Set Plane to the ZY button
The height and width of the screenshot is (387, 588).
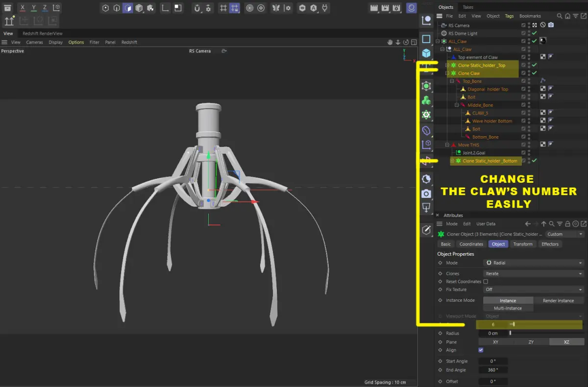(x=531, y=342)
